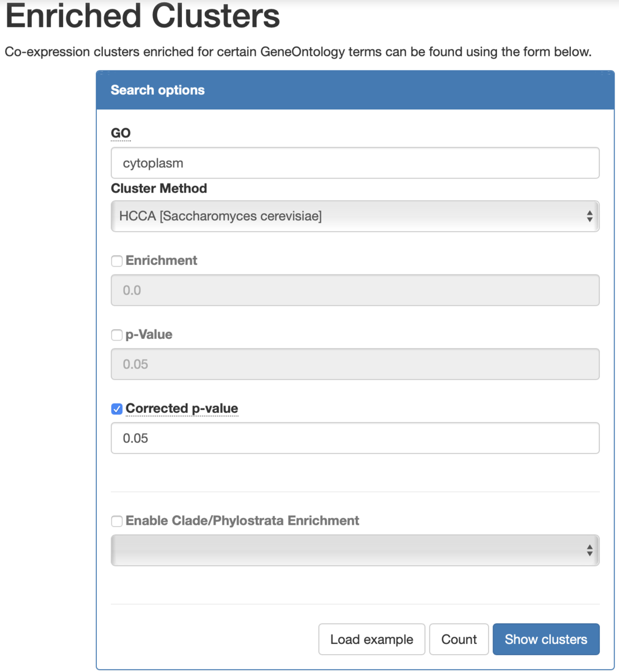Click the Enrichment label text
The height and width of the screenshot is (672, 619).
click(161, 260)
